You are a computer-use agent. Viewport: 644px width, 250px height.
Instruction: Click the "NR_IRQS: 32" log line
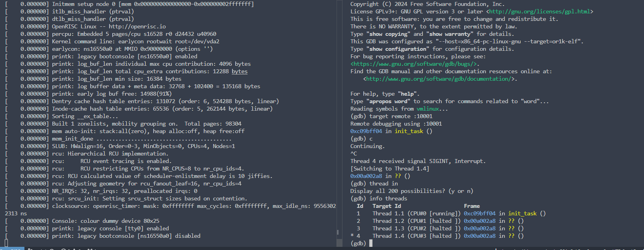[101, 191]
